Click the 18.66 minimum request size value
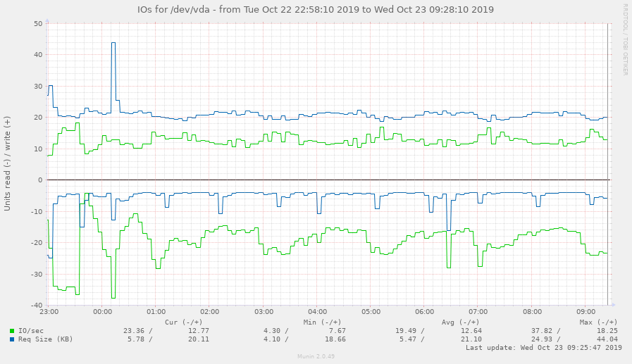632x364 pixels. tap(335, 339)
